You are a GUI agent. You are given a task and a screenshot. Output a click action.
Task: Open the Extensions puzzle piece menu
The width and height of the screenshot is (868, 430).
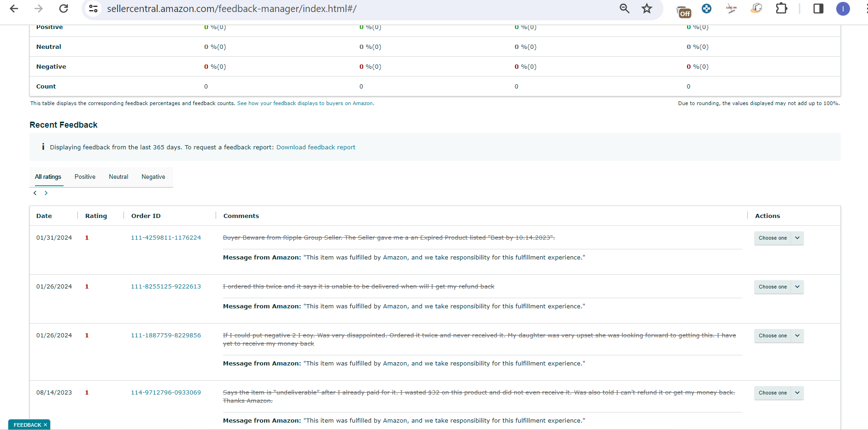point(781,8)
